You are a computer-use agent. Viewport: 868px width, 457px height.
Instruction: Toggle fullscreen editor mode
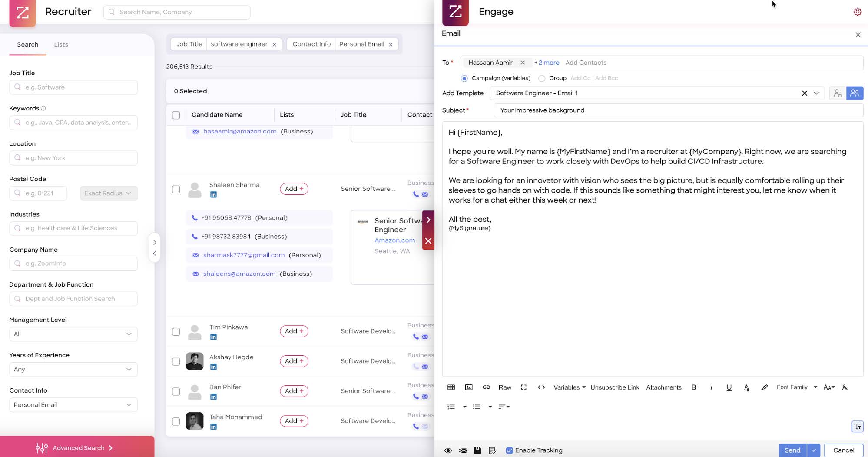[x=523, y=387]
